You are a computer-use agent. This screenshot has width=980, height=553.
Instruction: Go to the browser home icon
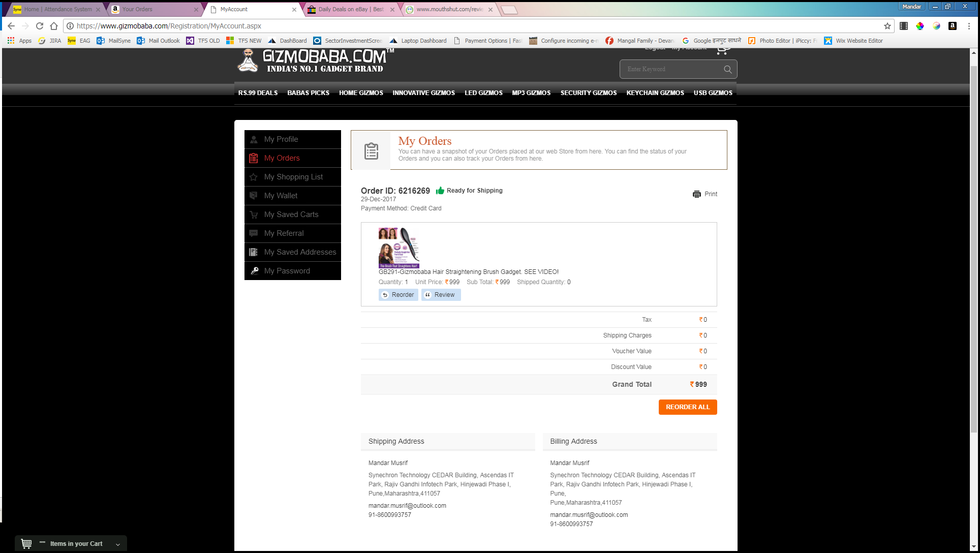click(54, 26)
